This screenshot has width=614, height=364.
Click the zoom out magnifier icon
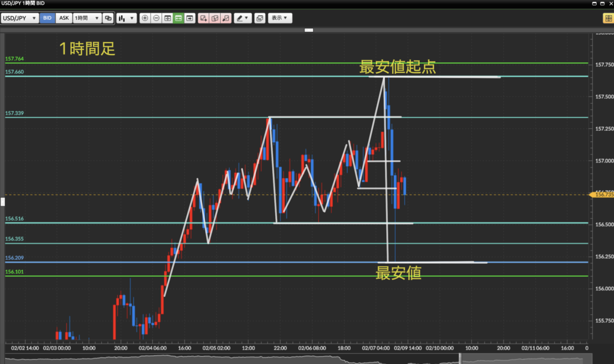[156, 19]
